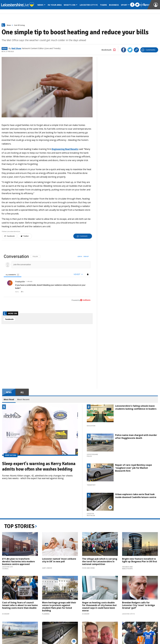Screen dimensions: 160x644
Task: Open the gallery camera icon on Coalville thumbnail
Action: coord(110,507)
